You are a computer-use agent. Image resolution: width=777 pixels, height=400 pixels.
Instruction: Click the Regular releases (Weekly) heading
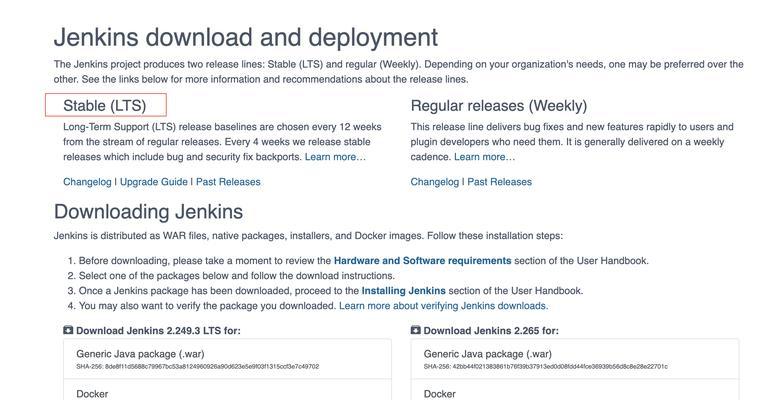coord(499,106)
